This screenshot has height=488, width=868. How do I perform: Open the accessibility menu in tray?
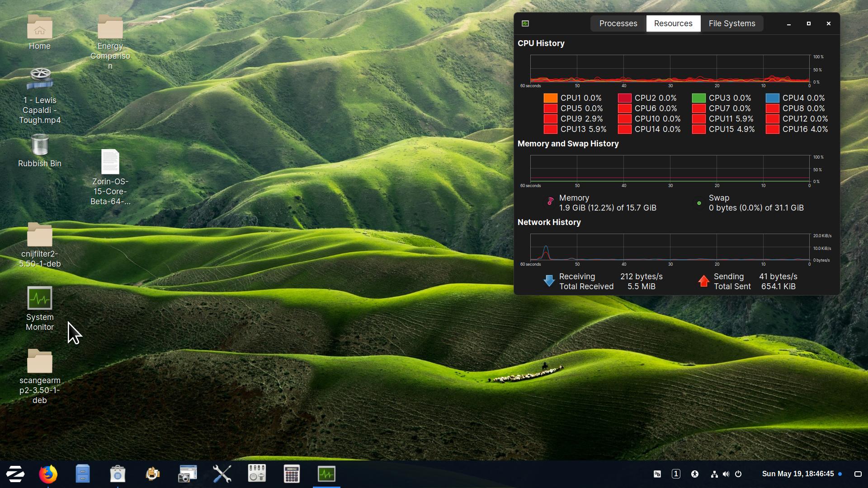click(x=694, y=474)
